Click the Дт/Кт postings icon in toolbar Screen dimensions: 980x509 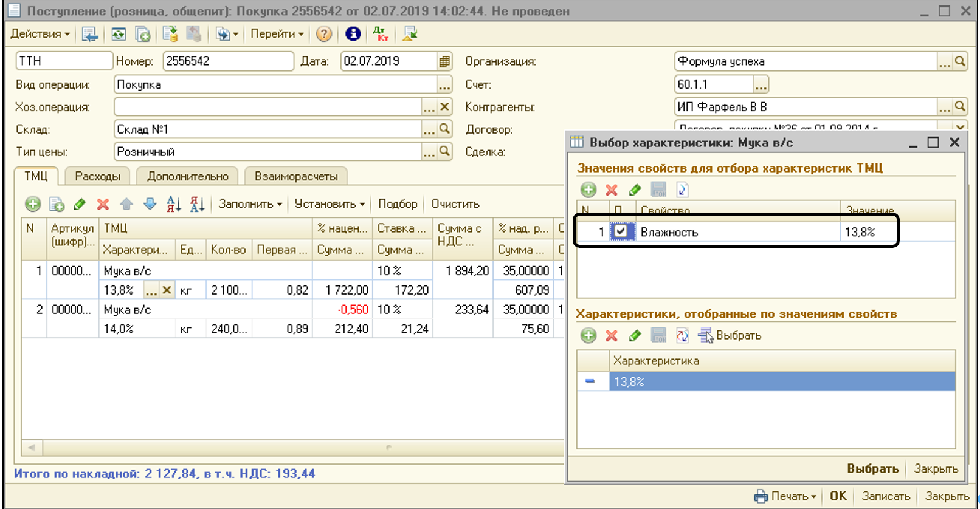[381, 34]
